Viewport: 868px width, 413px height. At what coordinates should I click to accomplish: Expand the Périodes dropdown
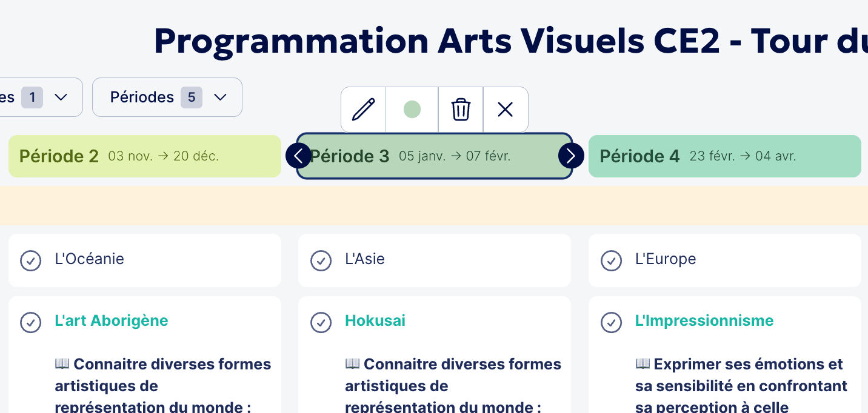point(167,97)
